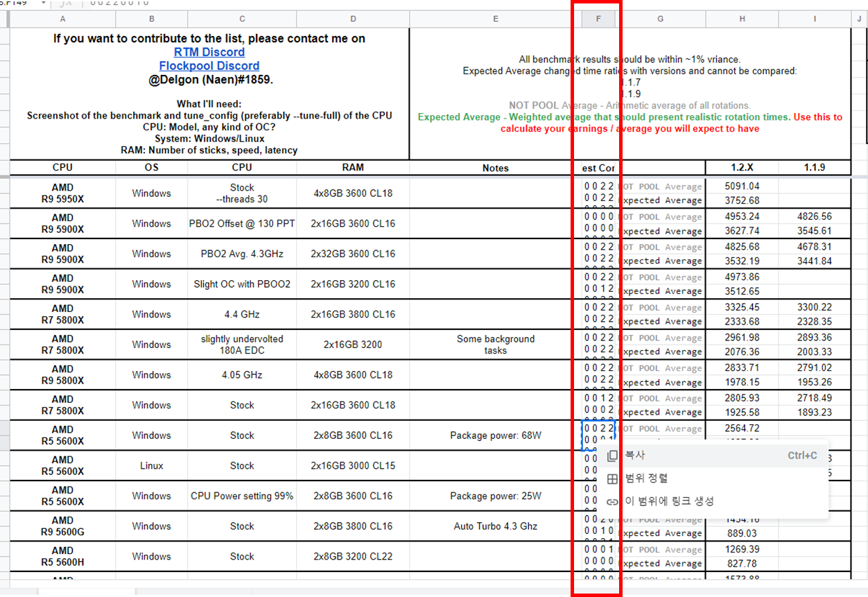The image size is (868, 597).
Task: Select the 'CPU Power setting 99%' cell
Action: pyautogui.click(x=242, y=496)
